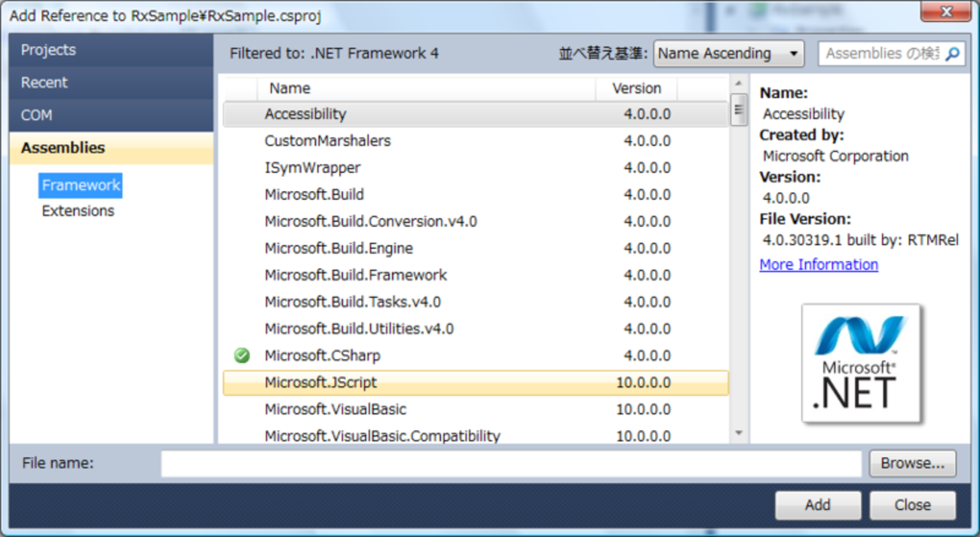Select the Accessibility assembly row
This screenshot has height=537, width=980.
pyautogui.click(x=476, y=115)
